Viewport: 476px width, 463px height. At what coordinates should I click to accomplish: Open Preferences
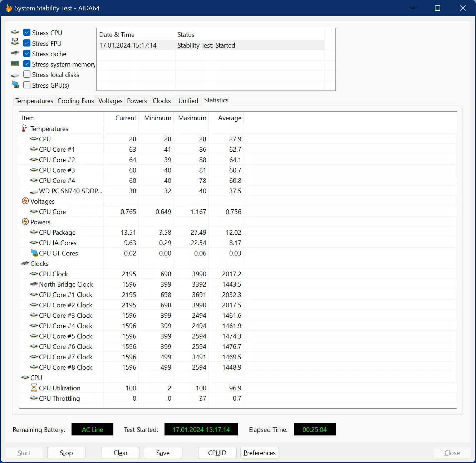pos(260,453)
